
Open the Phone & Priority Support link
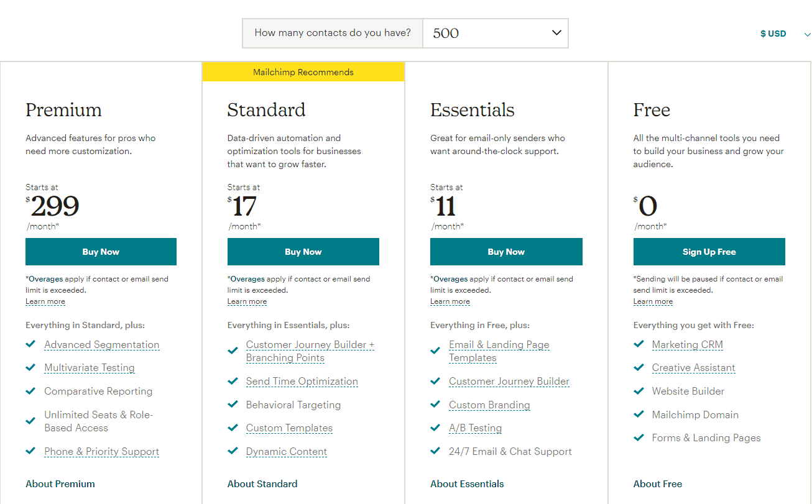coord(101,451)
